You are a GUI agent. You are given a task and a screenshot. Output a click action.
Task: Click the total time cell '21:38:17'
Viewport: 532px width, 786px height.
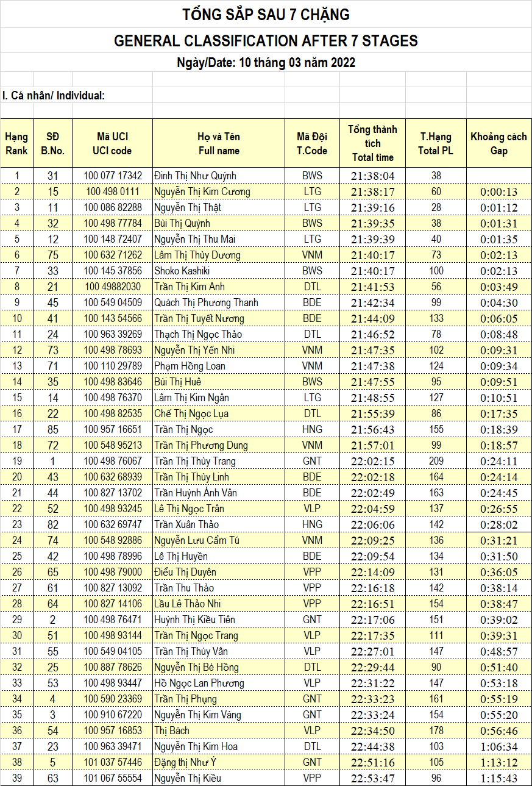(372, 191)
